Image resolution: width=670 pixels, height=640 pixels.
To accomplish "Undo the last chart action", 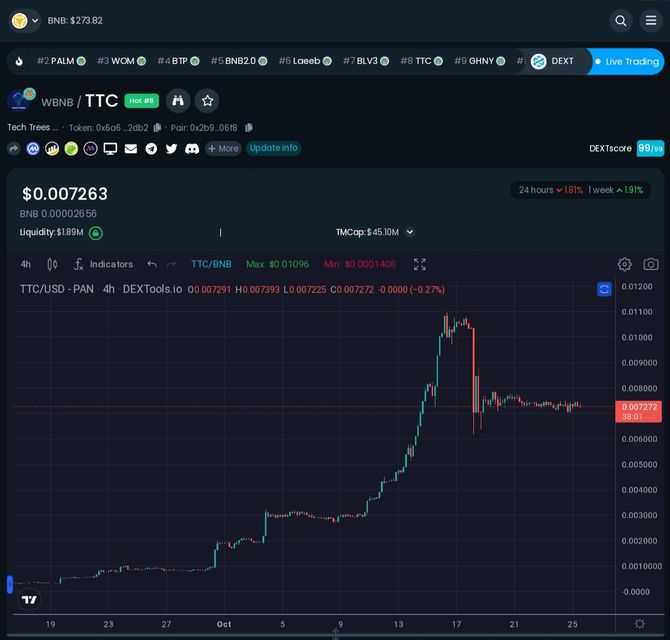I will pyautogui.click(x=152, y=264).
